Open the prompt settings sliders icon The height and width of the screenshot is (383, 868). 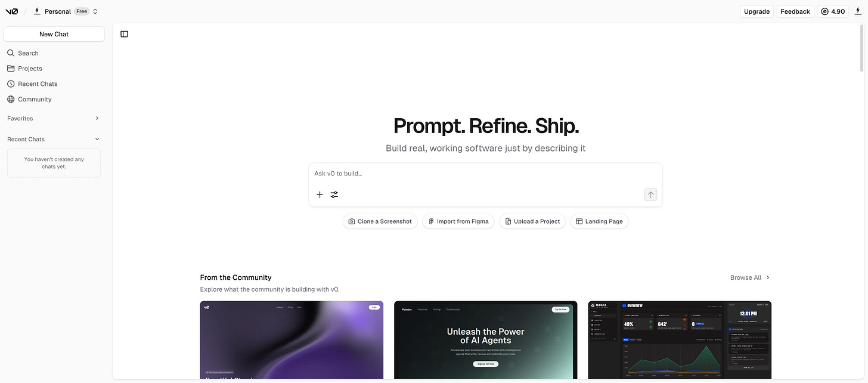point(334,194)
